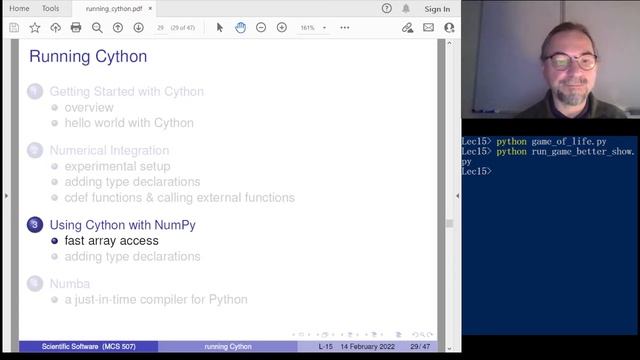Bookmark the file with the star icon
640x360 pixels.
click(35, 28)
